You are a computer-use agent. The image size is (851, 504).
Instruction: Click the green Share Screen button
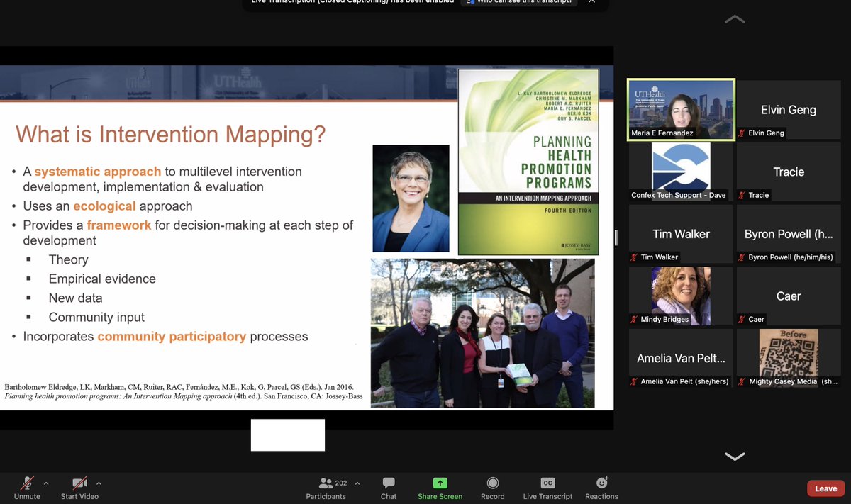440,488
